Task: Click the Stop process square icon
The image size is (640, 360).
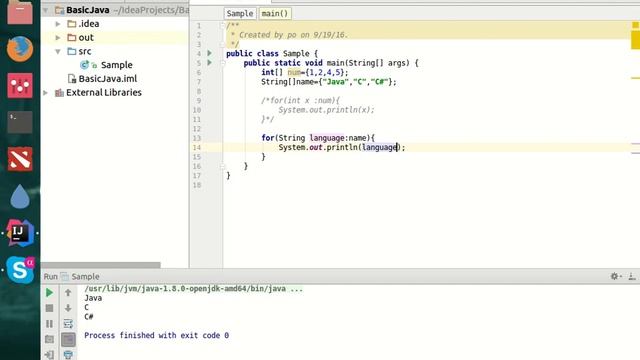Action: (x=49, y=308)
